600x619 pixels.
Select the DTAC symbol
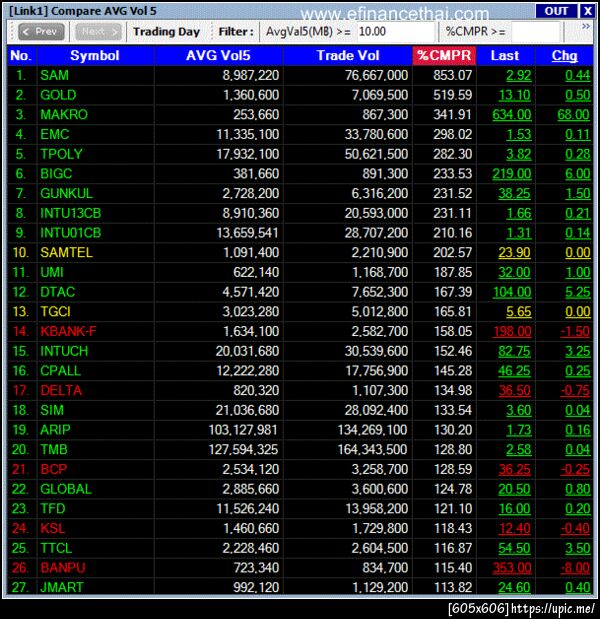[58, 292]
